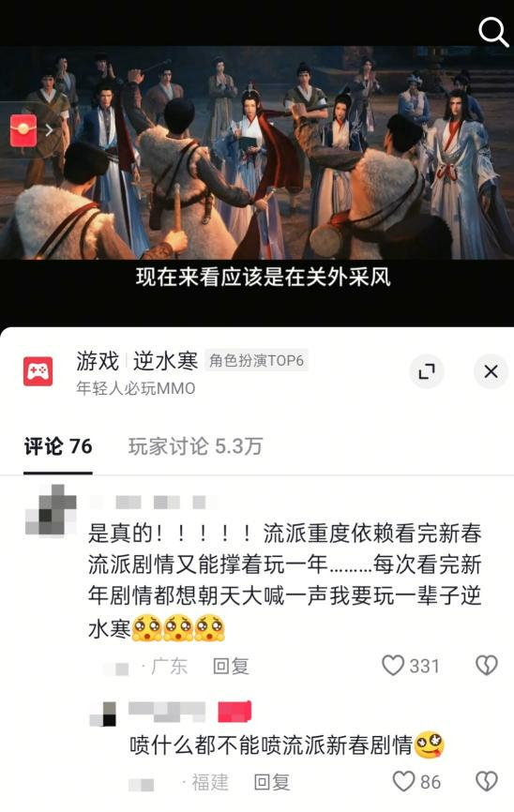This screenshot has height=812, width=514.
Task: Like the reply with 86 likes
Action: [416, 781]
